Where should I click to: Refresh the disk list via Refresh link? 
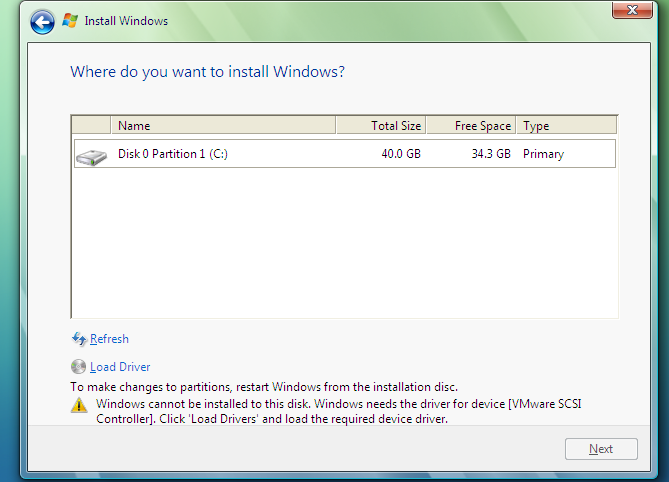tap(109, 339)
